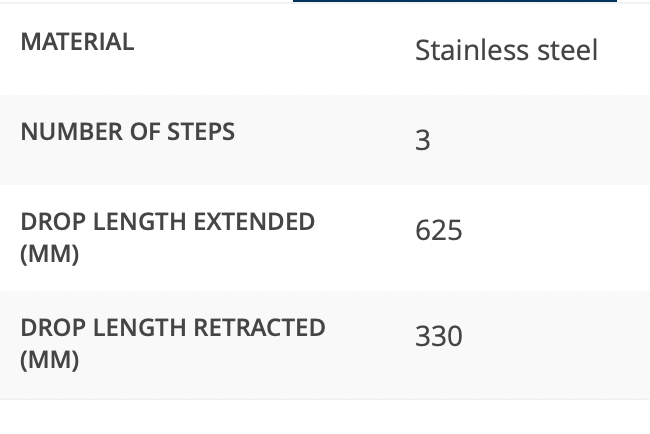Select the steps value 3
The height and width of the screenshot is (434, 650).
point(423,140)
